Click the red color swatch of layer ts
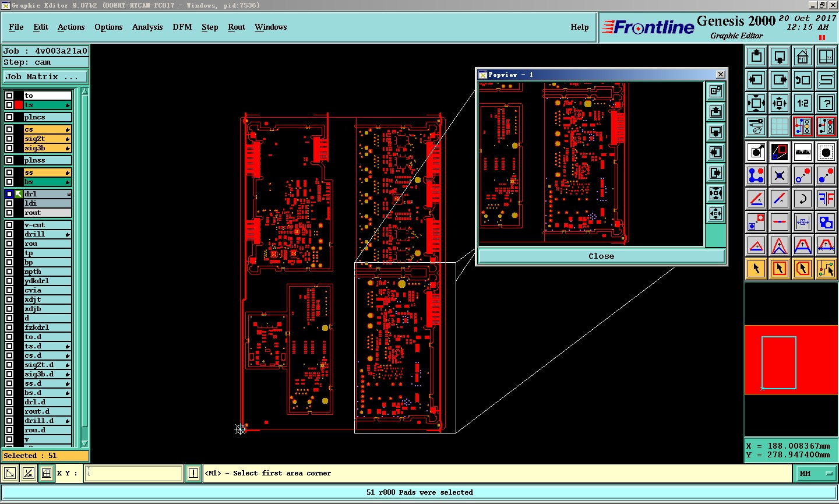 click(x=19, y=105)
